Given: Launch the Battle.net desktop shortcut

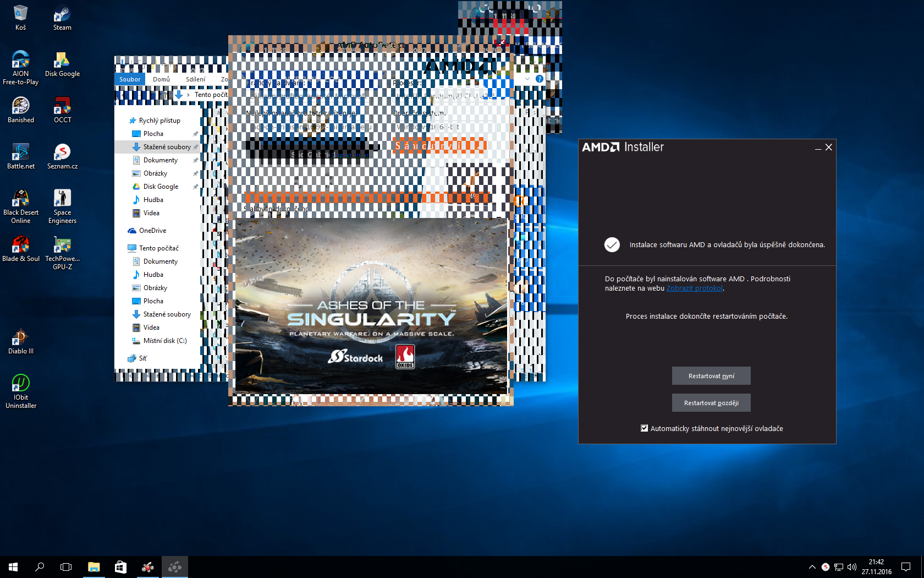Looking at the screenshot, I should [21, 156].
